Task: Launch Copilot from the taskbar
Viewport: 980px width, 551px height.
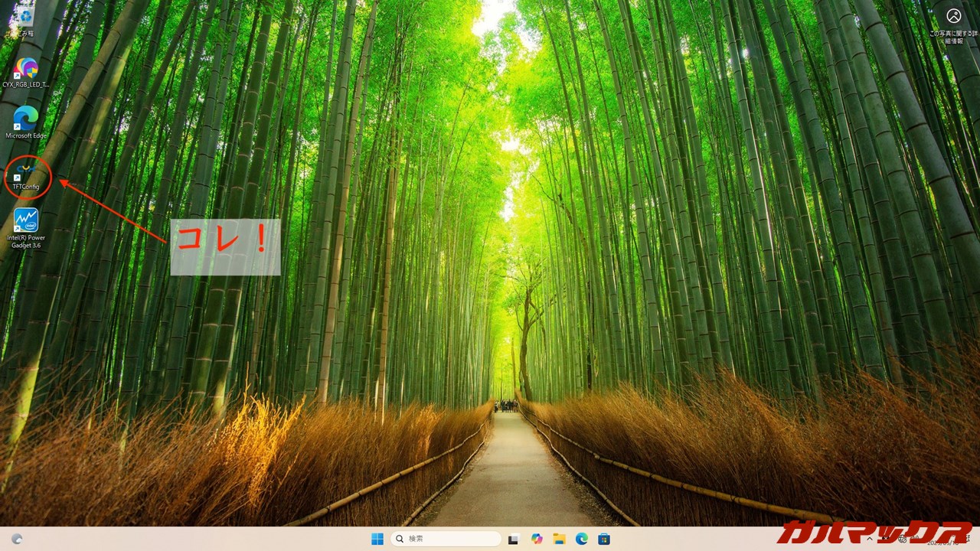Action: [x=537, y=539]
